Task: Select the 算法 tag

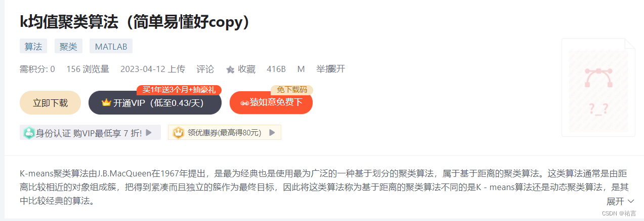Action: [x=33, y=47]
